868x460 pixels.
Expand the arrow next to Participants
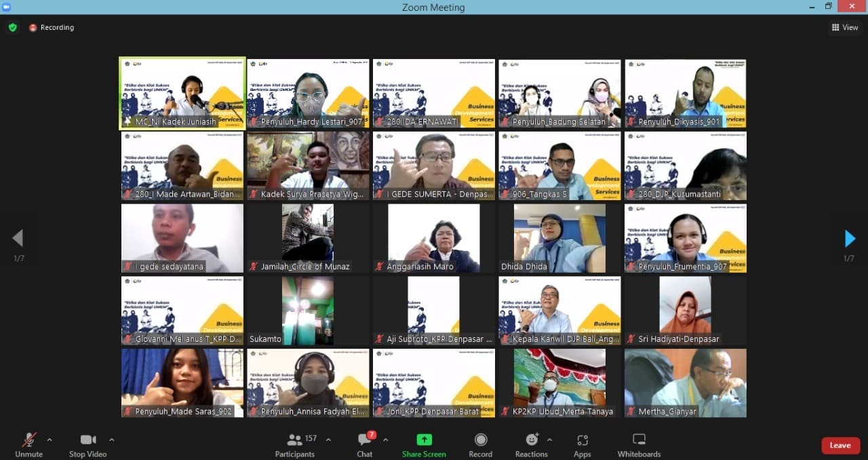pyautogui.click(x=328, y=440)
